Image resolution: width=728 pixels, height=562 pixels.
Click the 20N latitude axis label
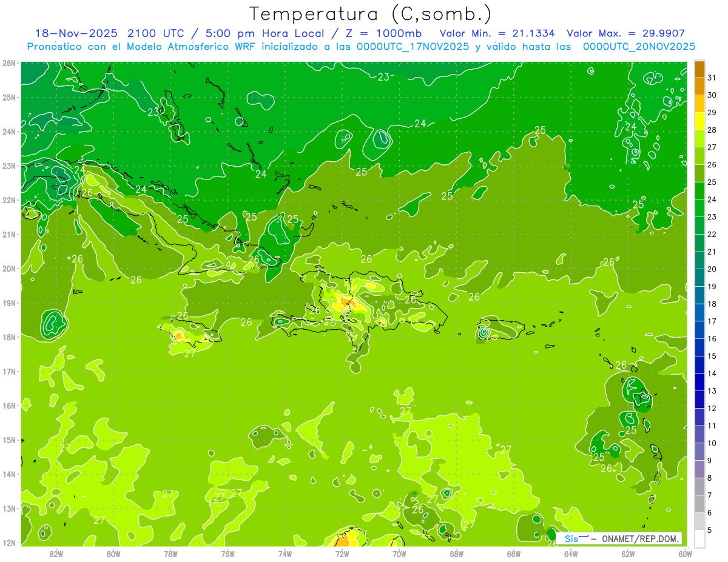[x=8, y=269]
